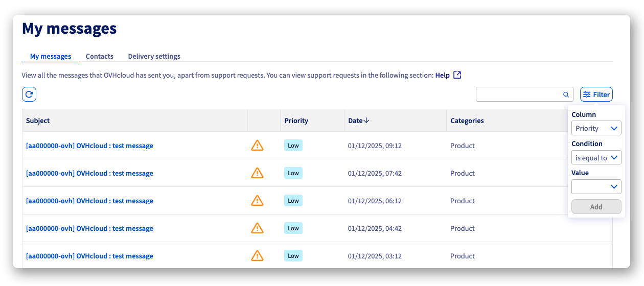Click the Help link text
The image size is (644, 286).
point(442,75)
